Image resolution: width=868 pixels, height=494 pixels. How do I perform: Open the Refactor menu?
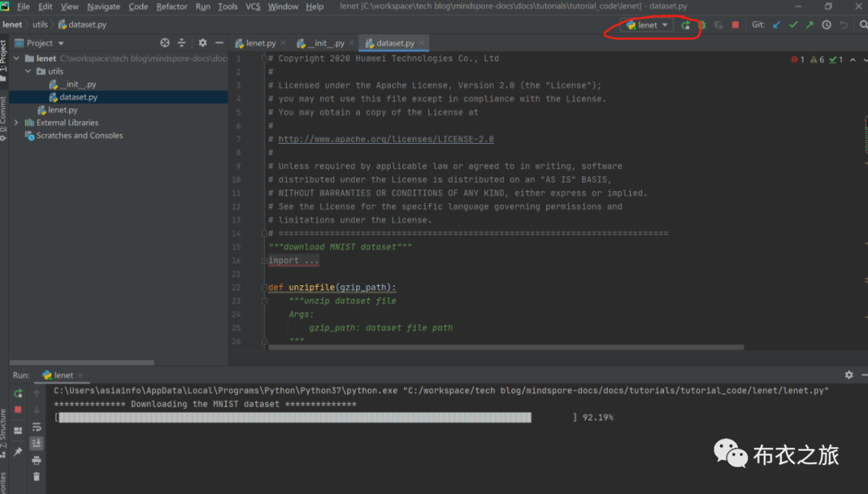pos(172,6)
